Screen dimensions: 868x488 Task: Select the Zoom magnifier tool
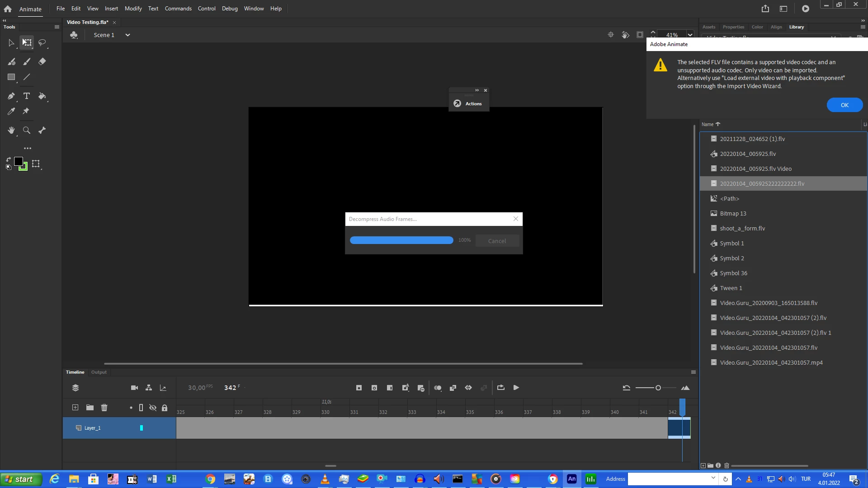pyautogui.click(x=27, y=130)
